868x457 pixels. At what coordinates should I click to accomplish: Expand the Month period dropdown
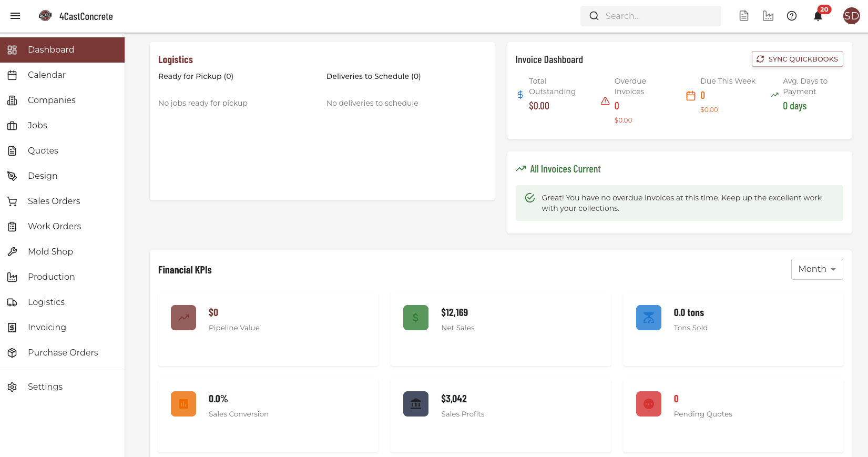(816, 269)
